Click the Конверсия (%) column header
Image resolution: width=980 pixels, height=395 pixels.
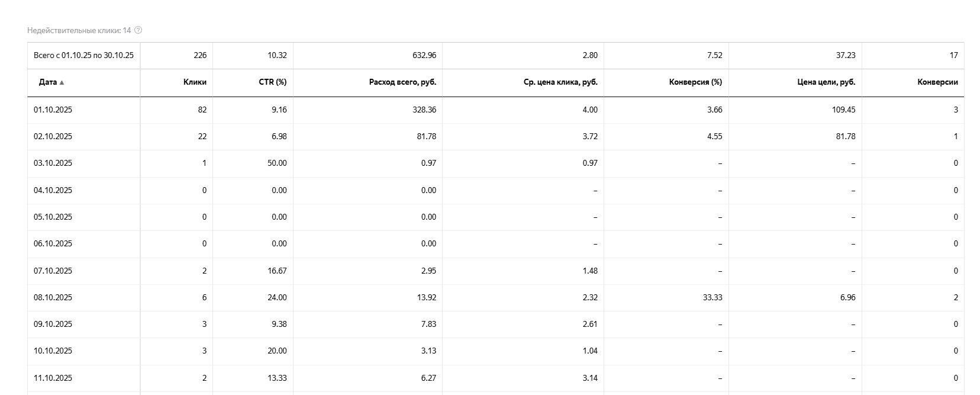click(695, 82)
